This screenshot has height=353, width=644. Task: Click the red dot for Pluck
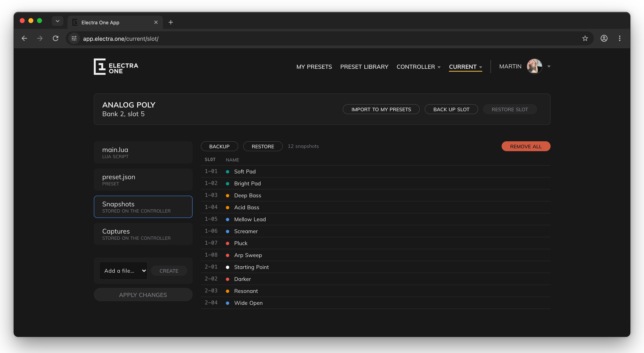(x=228, y=243)
